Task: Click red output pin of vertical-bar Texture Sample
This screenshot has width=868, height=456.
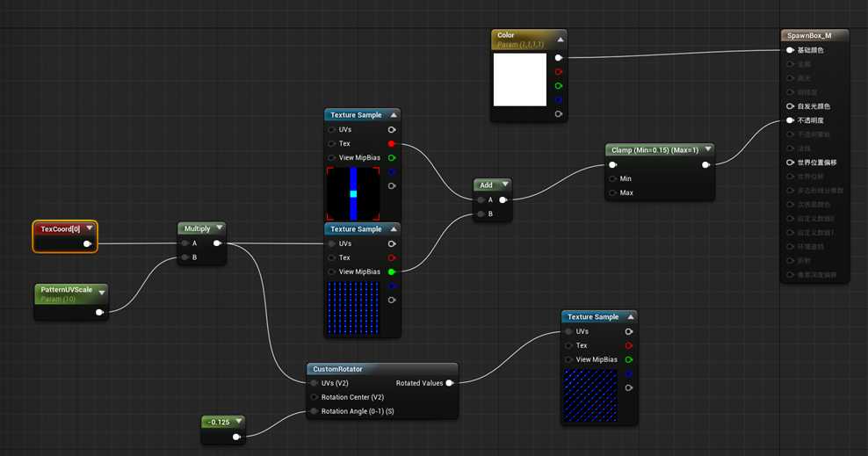Action: (392, 144)
